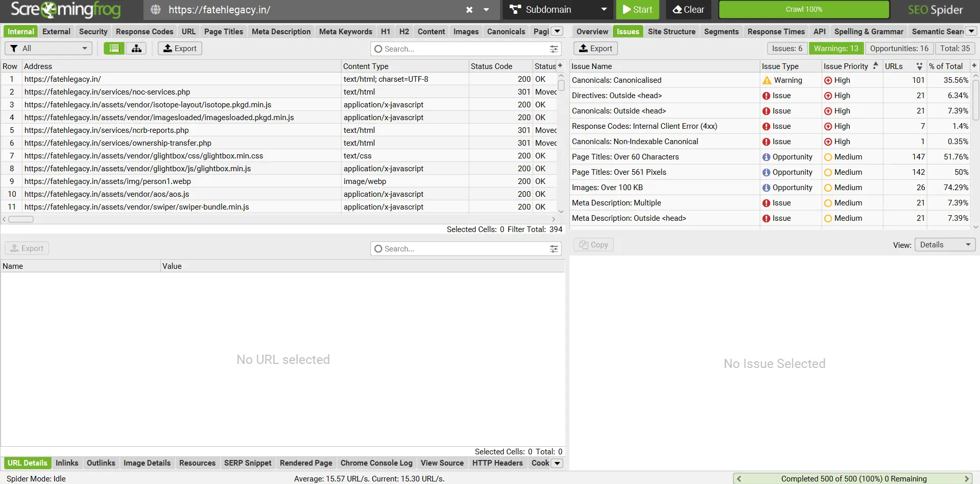Select the aos.js URL row
Screen dimensions: 980x484
click(x=279, y=194)
